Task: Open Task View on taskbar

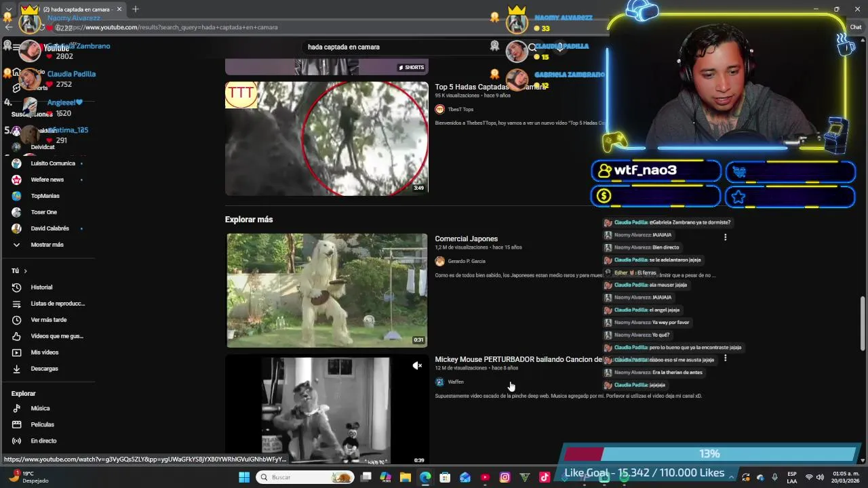Action: [366, 477]
